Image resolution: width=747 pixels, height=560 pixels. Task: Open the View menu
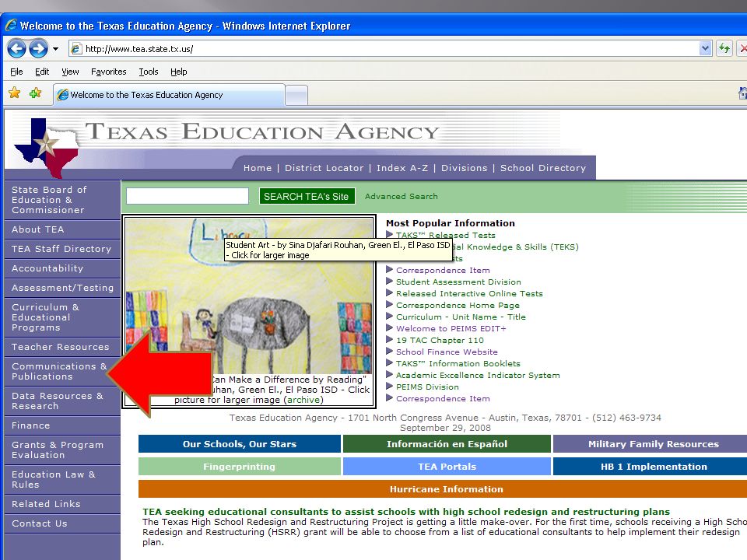click(70, 72)
